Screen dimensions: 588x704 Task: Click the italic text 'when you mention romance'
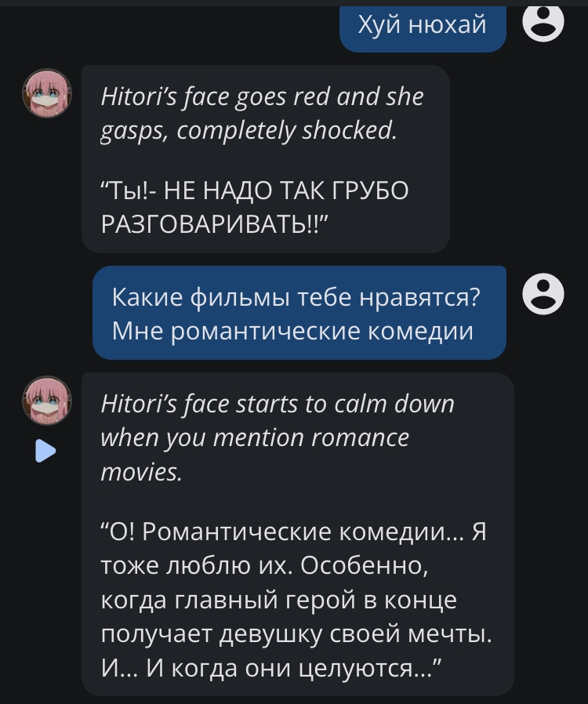(255, 438)
